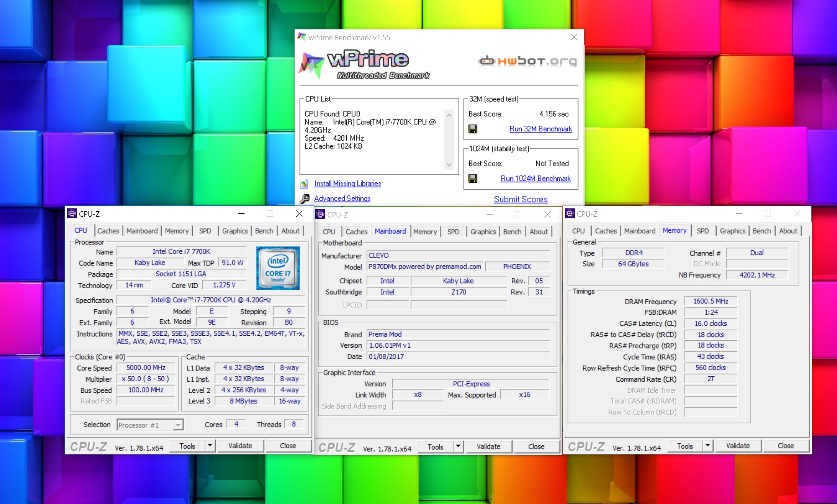The height and width of the screenshot is (504, 837).
Task: Click the save icon beside Run 1024M Benchmark
Action: [x=472, y=179]
